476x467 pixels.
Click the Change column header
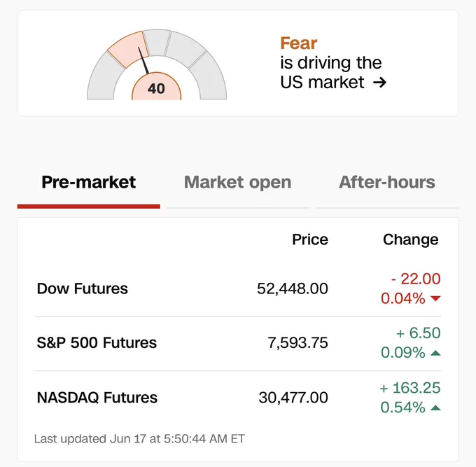(x=410, y=239)
